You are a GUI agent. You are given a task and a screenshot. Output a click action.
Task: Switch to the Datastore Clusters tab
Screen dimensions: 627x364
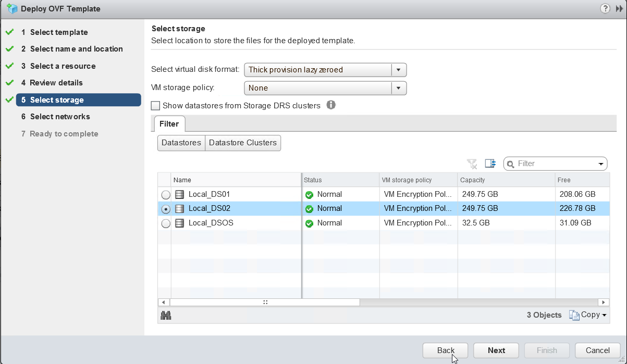(x=243, y=143)
